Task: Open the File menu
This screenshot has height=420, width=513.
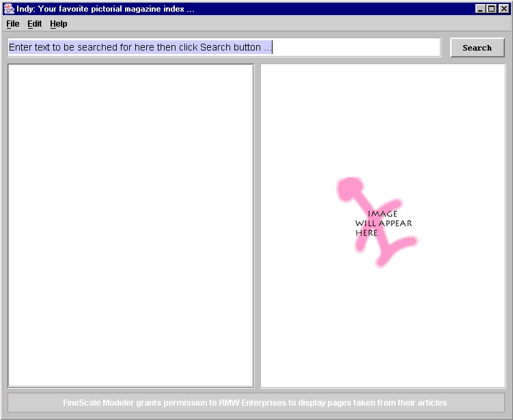Action: [13, 24]
